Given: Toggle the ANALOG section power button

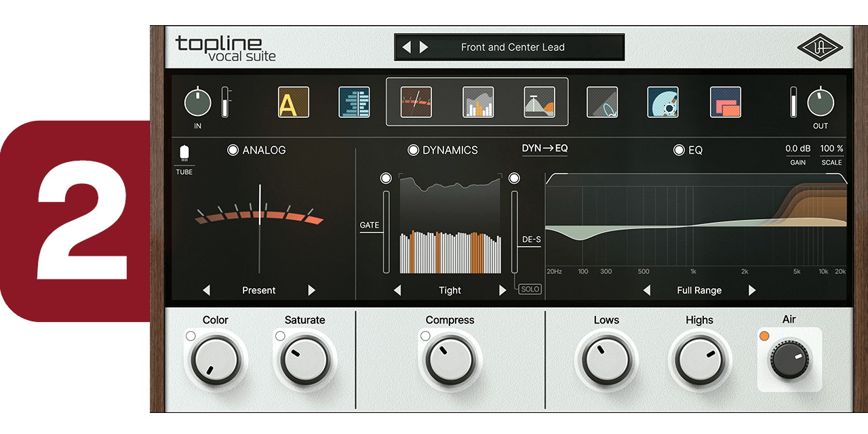Looking at the screenshot, I should (x=233, y=151).
